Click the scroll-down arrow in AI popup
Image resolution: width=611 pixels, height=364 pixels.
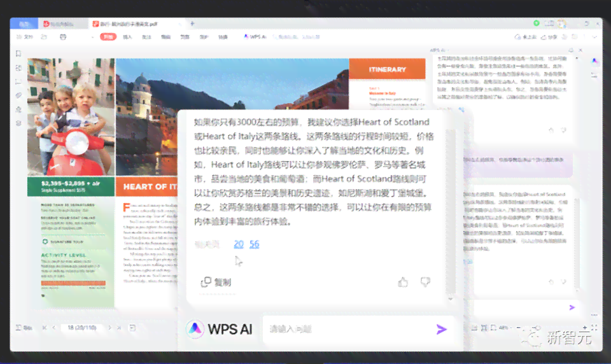point(451,299)
